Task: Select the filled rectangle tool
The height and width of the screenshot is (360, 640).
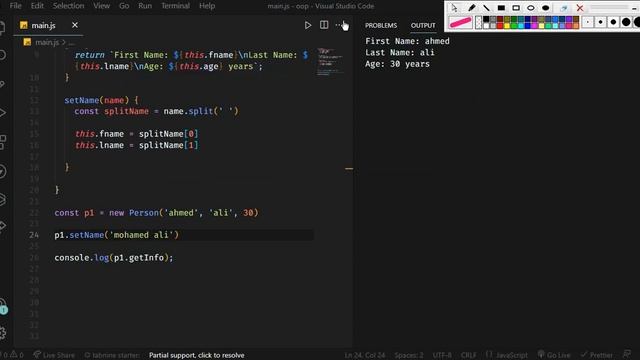Action: (501, 8)
